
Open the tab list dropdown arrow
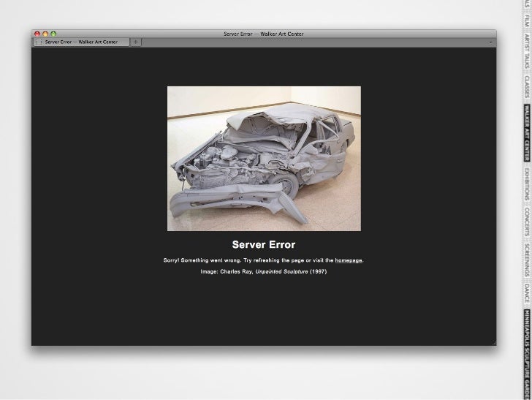tap(490, 42)
